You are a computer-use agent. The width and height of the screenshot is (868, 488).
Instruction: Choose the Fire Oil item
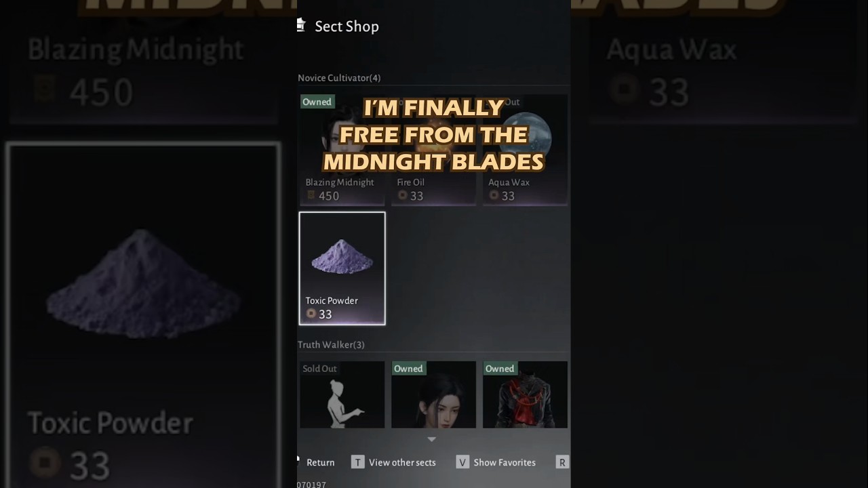433,150
